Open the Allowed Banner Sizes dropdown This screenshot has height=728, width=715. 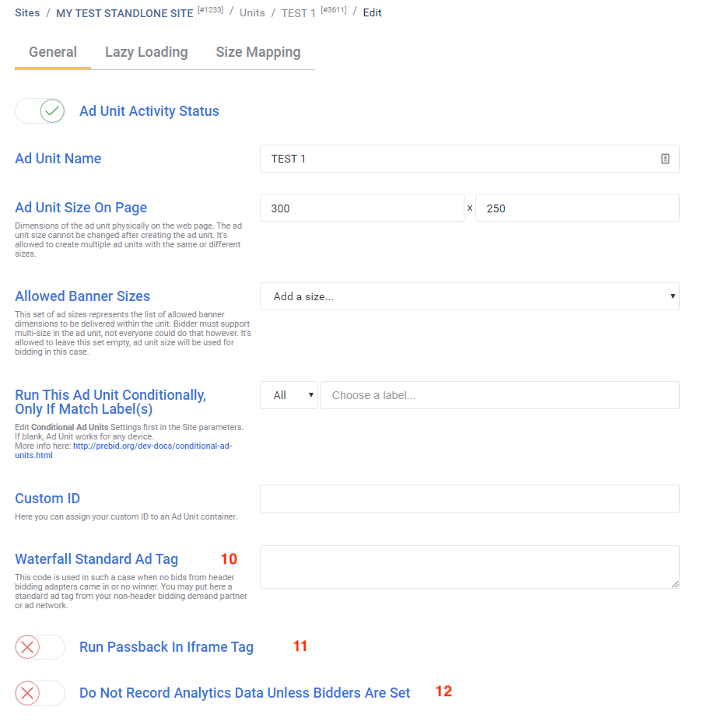(469, 296)
